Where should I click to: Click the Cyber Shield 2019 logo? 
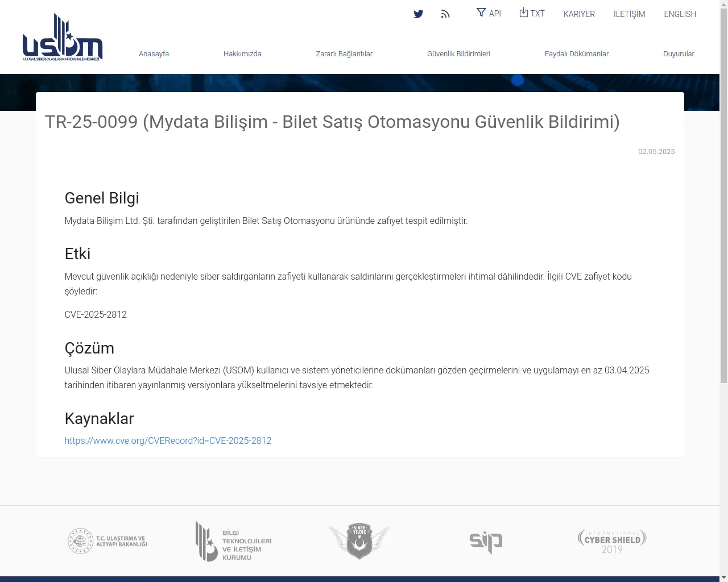point(612,541)
